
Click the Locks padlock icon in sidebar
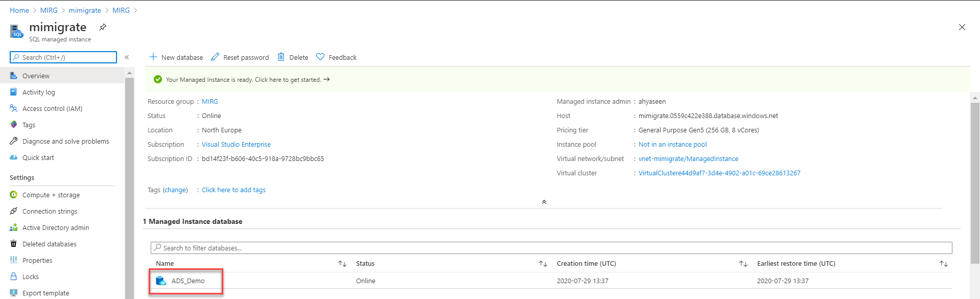click(14, 277)
